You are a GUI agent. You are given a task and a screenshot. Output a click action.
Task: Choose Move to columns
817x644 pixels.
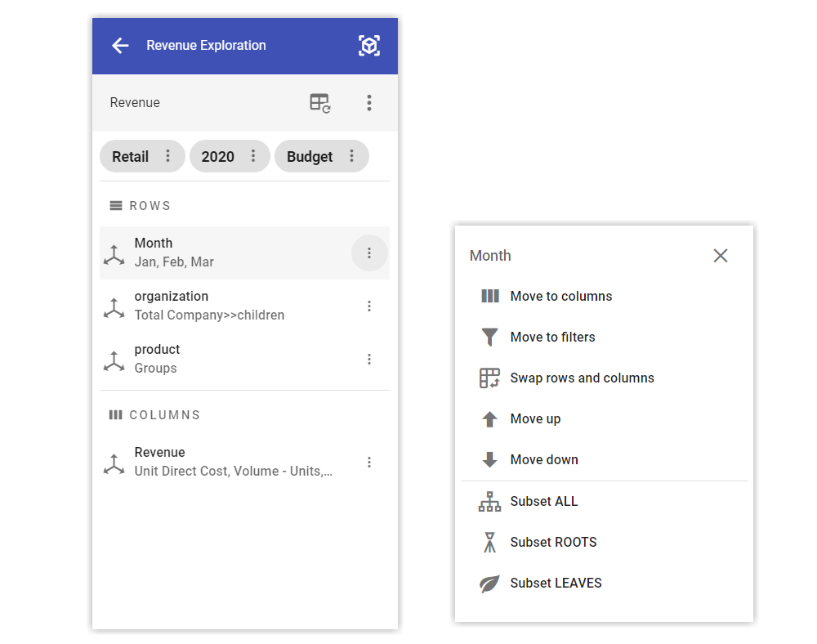(x=604, y=297)
